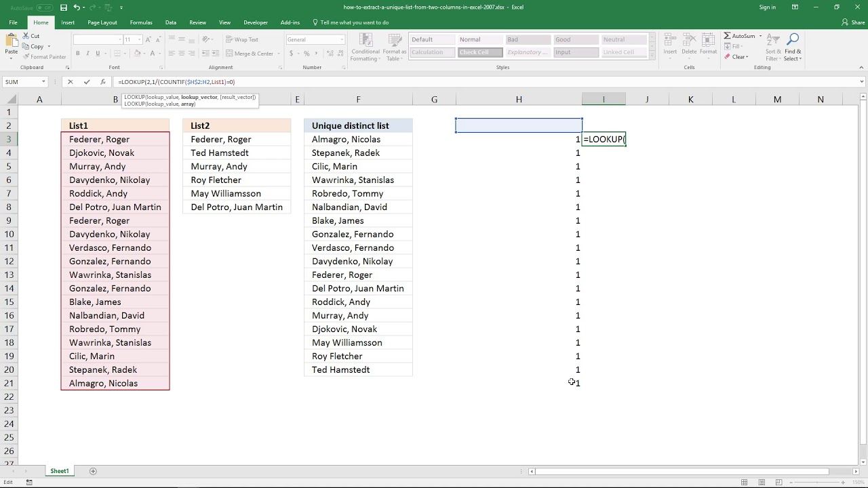Image resolution: width=868 pixels, height=488 pixels.
Task: Toggle bold formatting
Action: [78, 53]
